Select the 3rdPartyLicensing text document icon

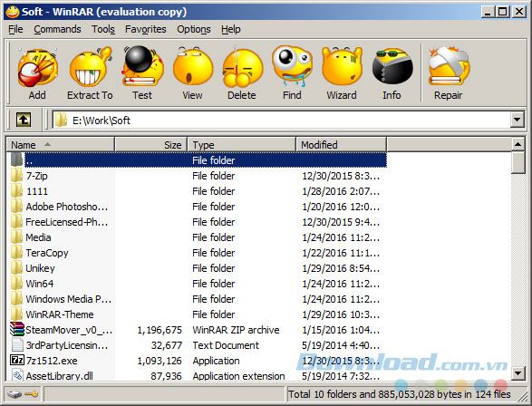(x=17, y=344)
